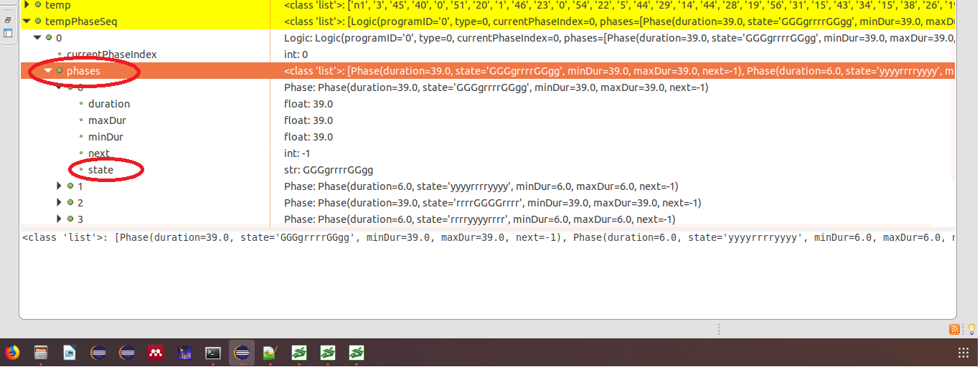Viewport: 980px width, 367px height.
Task: Click the highlighted active Eclipse dock icon
Action: pos(242,353)
